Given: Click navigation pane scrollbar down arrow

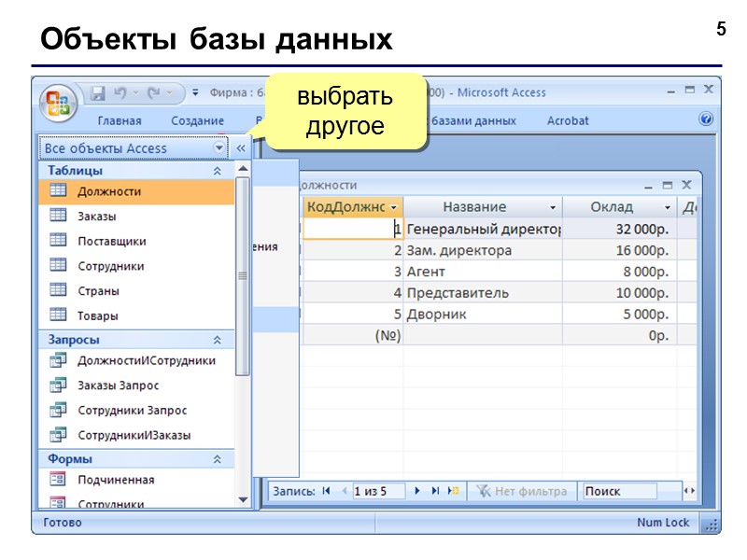Looking at the screenshot, I should click(x=243, y=500).
